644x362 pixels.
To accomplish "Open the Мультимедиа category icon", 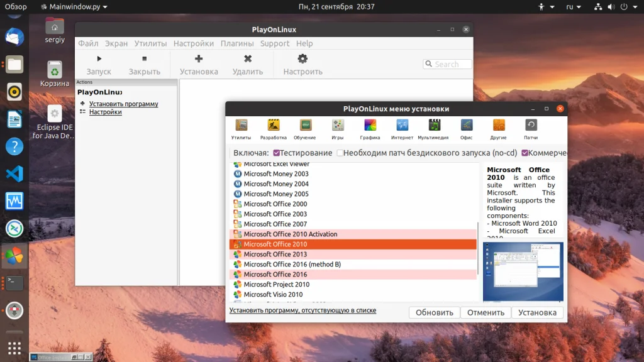I will click(434, 125).
